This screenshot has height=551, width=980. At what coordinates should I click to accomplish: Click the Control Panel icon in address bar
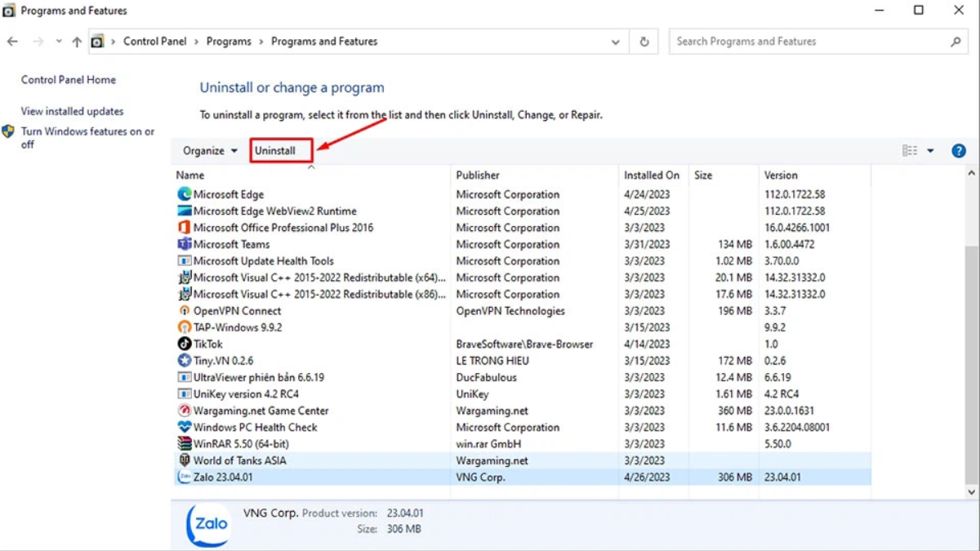[x=97, y=42]
